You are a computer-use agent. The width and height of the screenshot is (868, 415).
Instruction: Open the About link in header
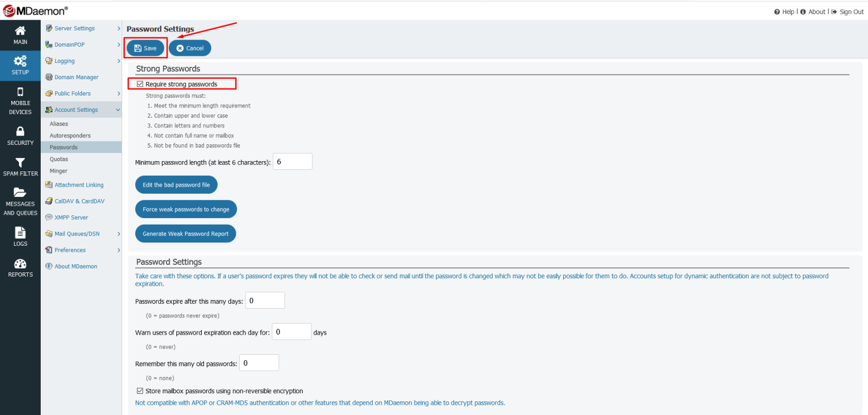tap(816, 12)
